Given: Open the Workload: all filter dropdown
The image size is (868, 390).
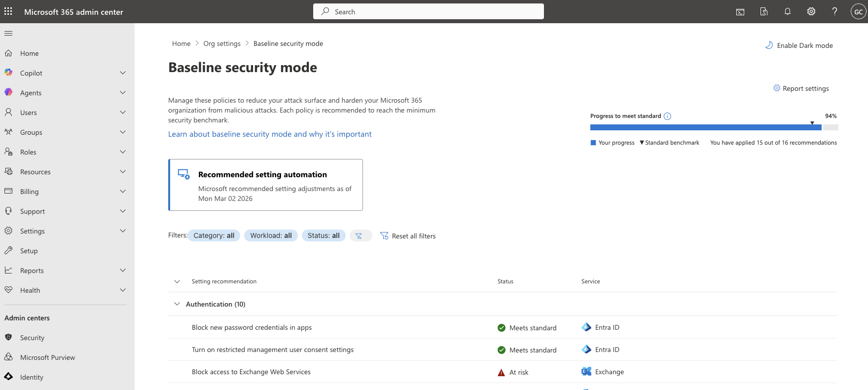Looking at the screenshot, I should pyautogui.click(x=271, y=236).
